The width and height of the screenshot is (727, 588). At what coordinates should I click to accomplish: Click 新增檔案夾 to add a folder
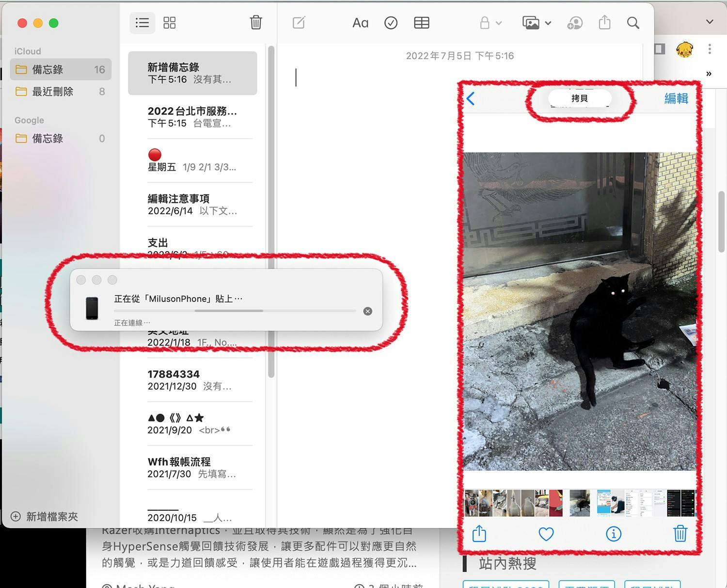click(45, 517)
